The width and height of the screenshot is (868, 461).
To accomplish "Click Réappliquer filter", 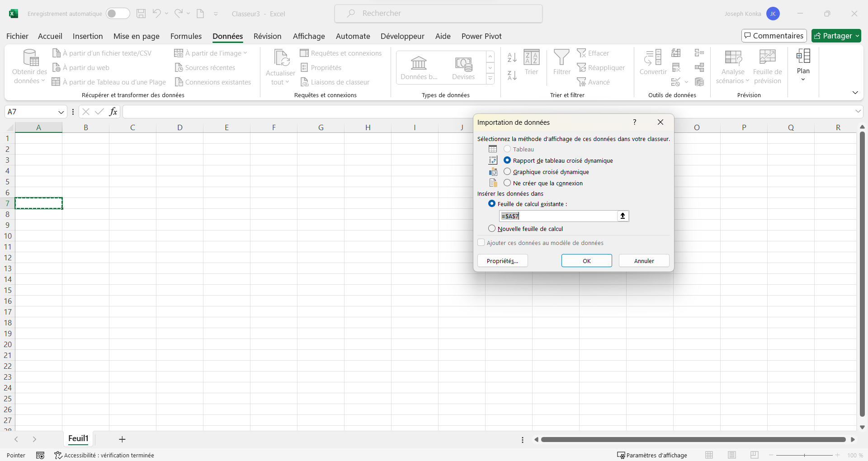I will pyautogui.click(x=601, y=68).
